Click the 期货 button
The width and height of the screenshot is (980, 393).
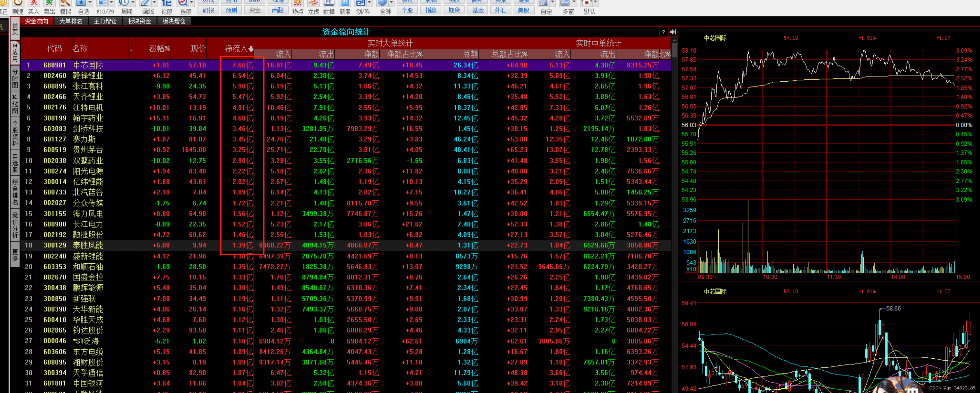click(454, 10)
